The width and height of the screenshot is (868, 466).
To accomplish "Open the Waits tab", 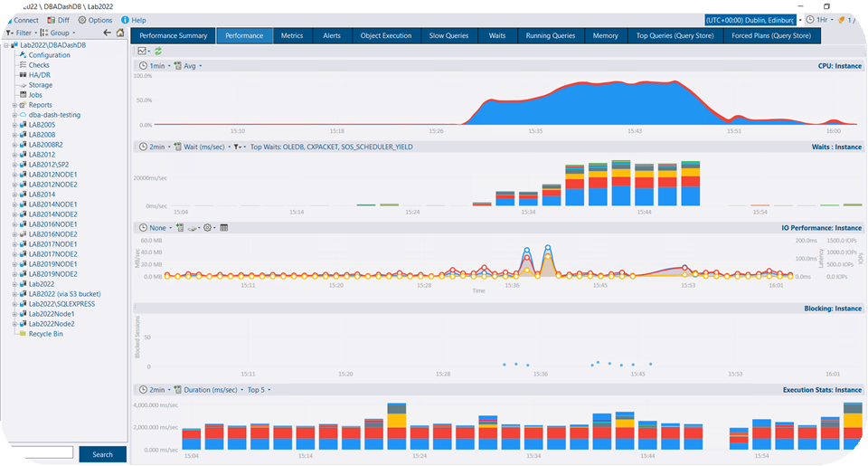I will click(497, 35).
